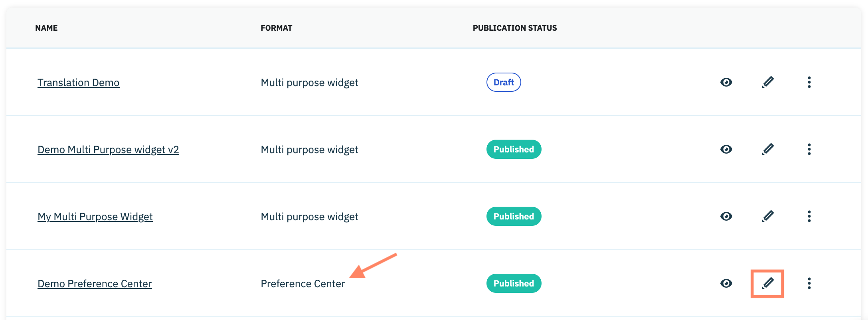The width and height of the screenshot is (868, 320).
Task: Open three-dot menu for Demo Multi Purpose v2
Action: [x=809, y=149]
